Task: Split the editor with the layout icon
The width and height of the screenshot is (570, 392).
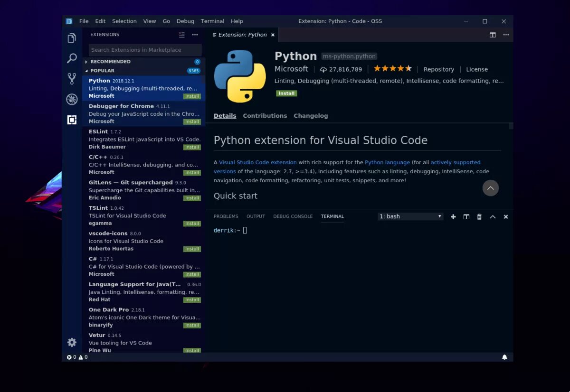Action: point(493,35)
